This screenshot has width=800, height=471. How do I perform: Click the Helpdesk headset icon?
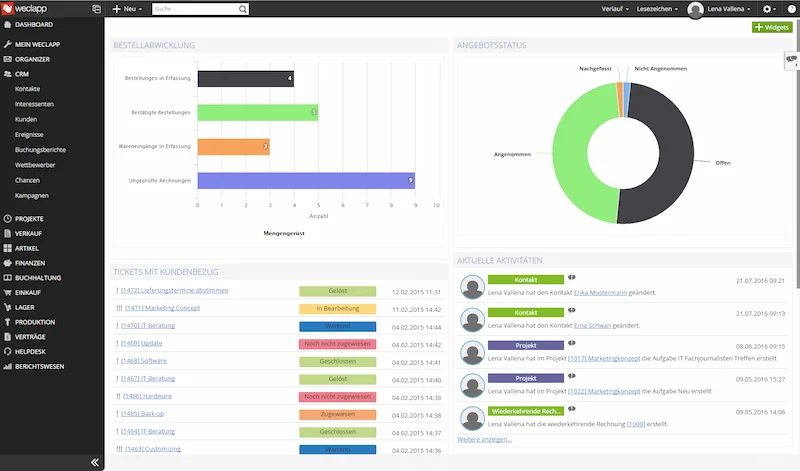8,352
